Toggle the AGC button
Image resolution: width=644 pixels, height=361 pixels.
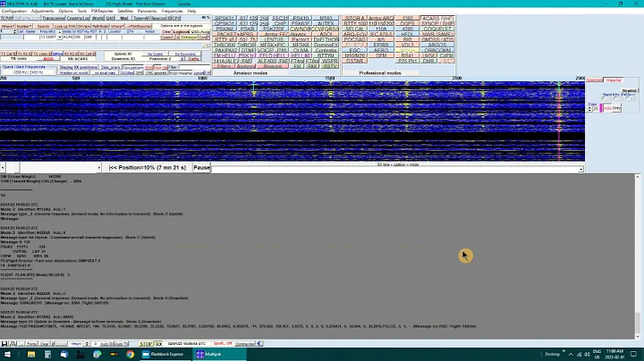click(x=607, y=108)
